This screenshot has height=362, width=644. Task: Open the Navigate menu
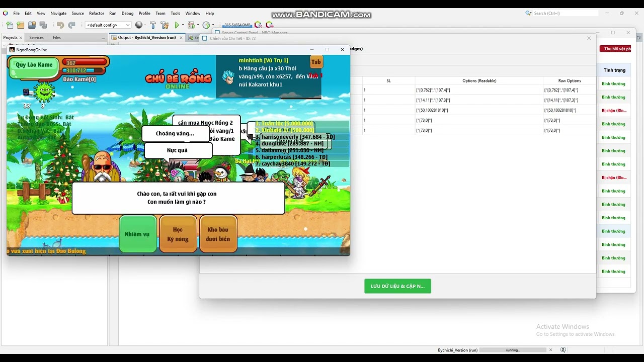pos(58,13)
